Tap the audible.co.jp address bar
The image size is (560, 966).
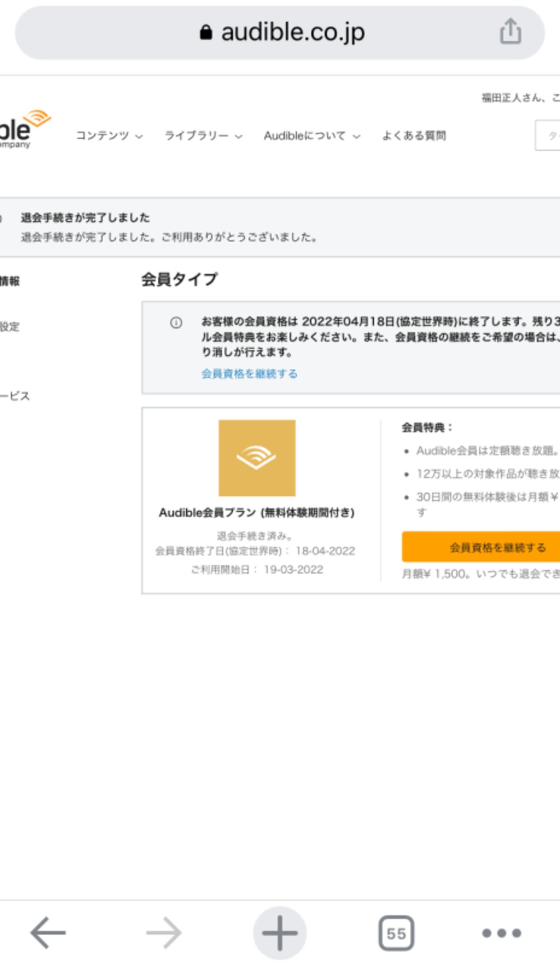click(x=280, y=32)
